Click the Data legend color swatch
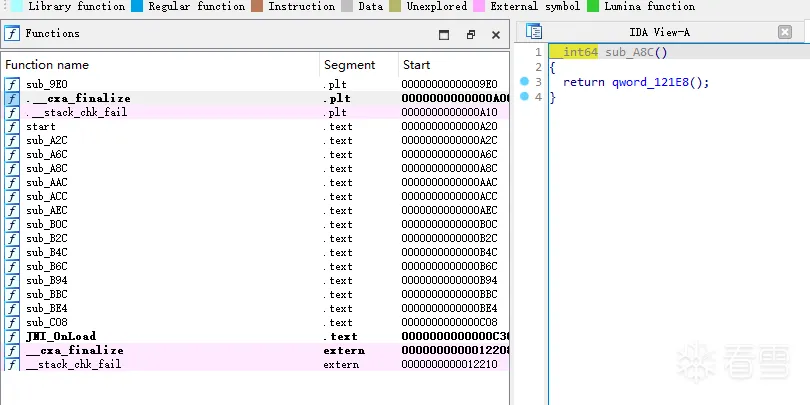Image resolution: width=810 pixels, height=405 pixels. [x=347, y=6]
